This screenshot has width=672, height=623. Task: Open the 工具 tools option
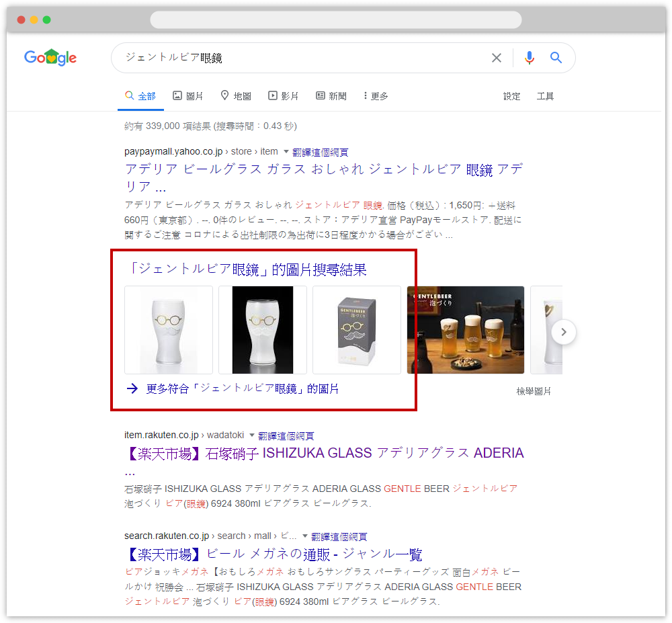click(x=545, y=96)
